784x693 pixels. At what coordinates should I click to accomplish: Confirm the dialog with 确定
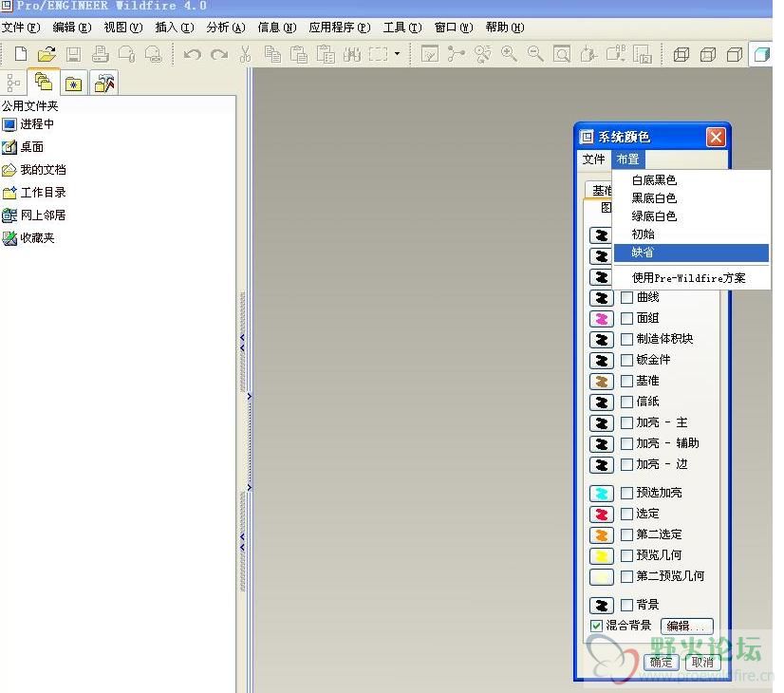(661, 662)
